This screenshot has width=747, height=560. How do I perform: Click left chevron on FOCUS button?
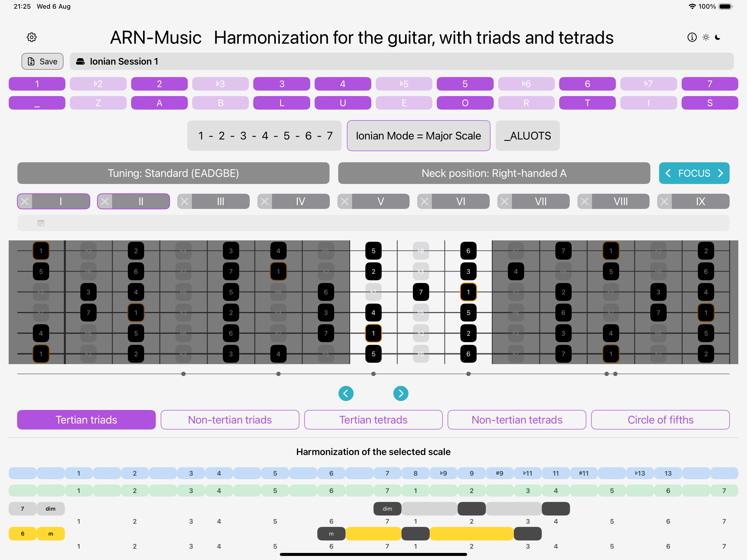point(668,173)
